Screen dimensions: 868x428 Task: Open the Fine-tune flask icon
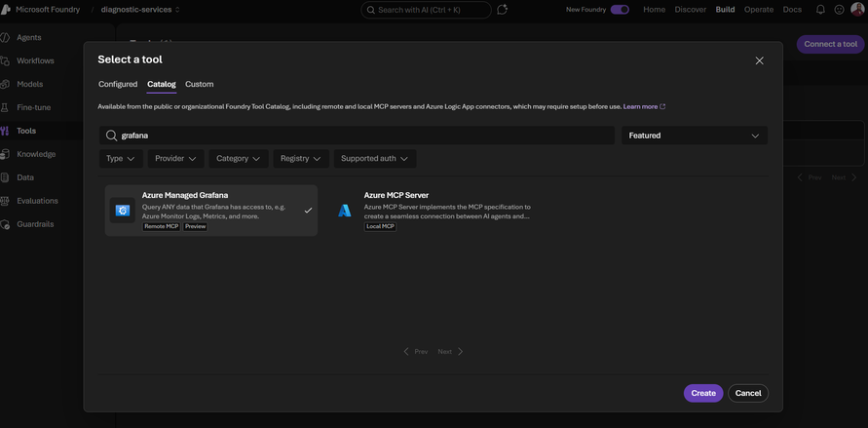(5, 107)
